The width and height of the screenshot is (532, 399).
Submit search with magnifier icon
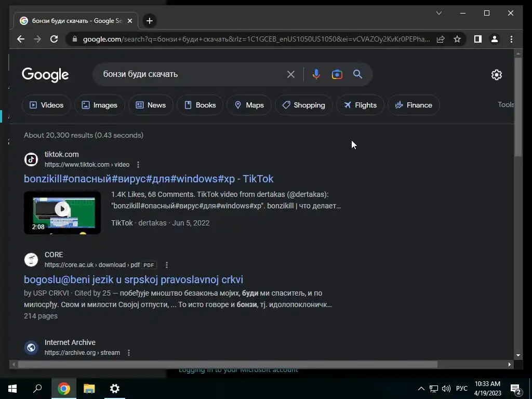pyautogui.click(x=357, y=74)
